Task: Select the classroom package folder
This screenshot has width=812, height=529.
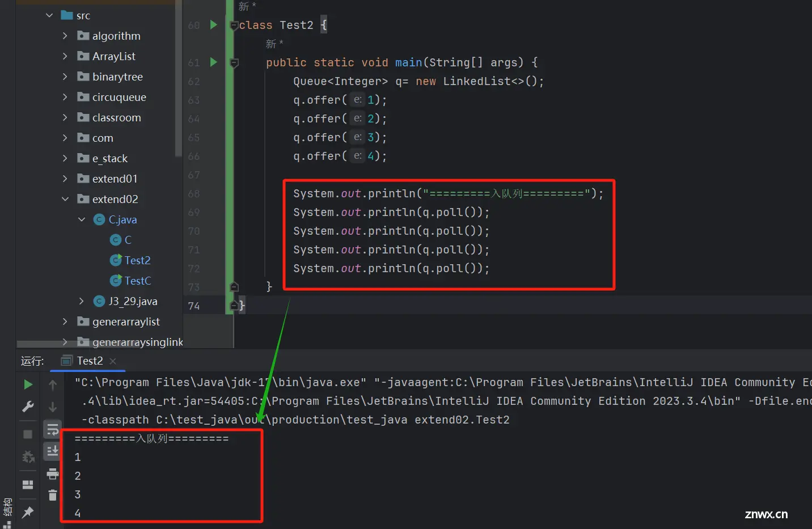Action: (x=109, y=117)
